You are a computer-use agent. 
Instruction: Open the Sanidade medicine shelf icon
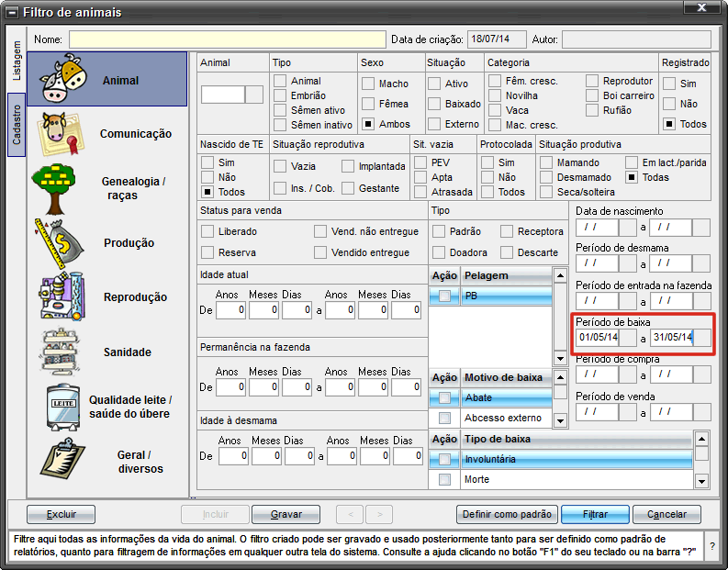click(x=61, y=352)
